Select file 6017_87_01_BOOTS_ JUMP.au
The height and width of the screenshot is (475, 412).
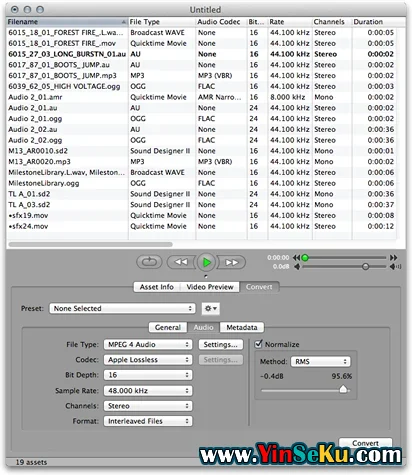[x=59, y=65]
